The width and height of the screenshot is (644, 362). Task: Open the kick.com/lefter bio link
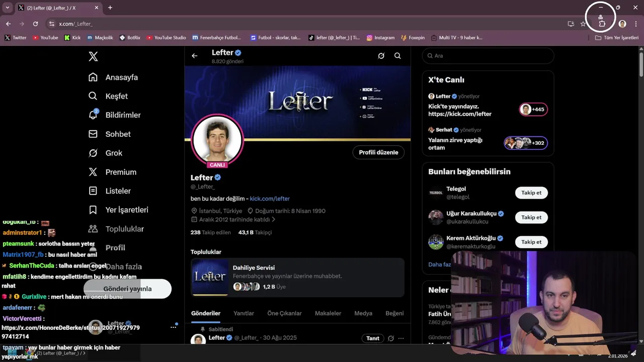pyautogui.click(x=270, y=199)
